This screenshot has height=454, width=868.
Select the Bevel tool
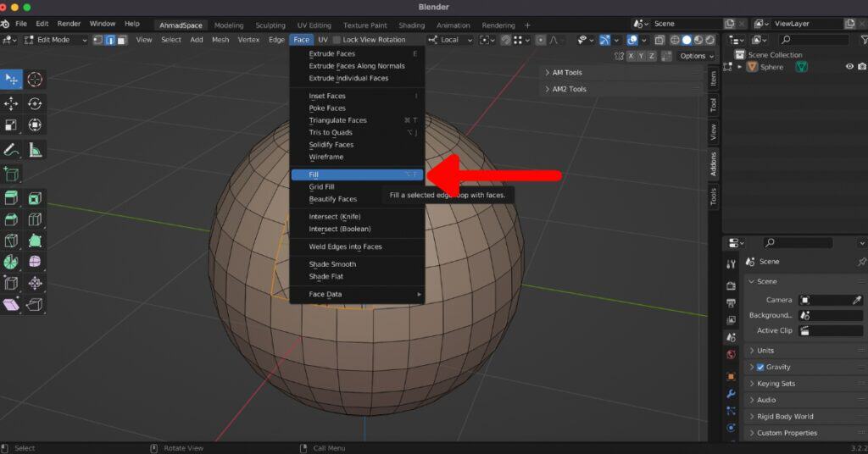pyautogui.click(x=11, y=219)
